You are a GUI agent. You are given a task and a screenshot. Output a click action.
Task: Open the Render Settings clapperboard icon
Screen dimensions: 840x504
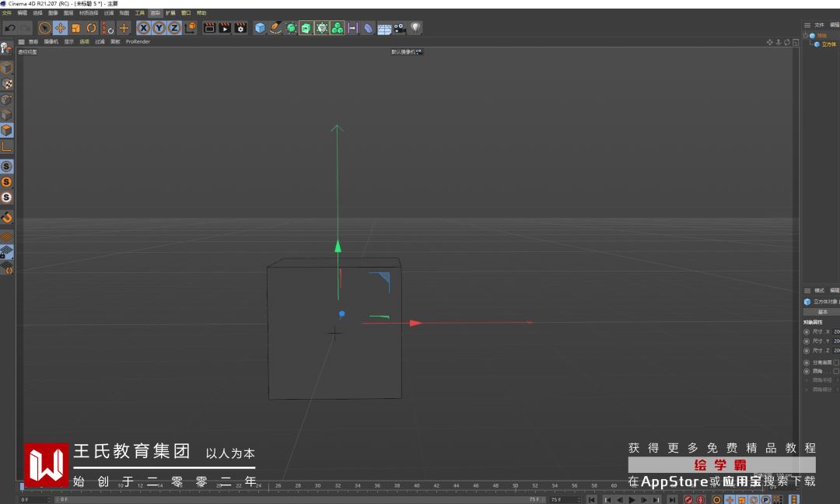coord(240,28)
